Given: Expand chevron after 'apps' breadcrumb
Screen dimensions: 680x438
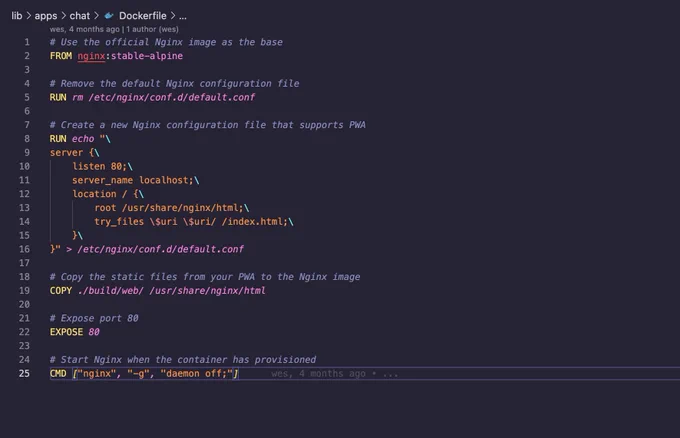Looking at the screenshot, I should 63,16.
